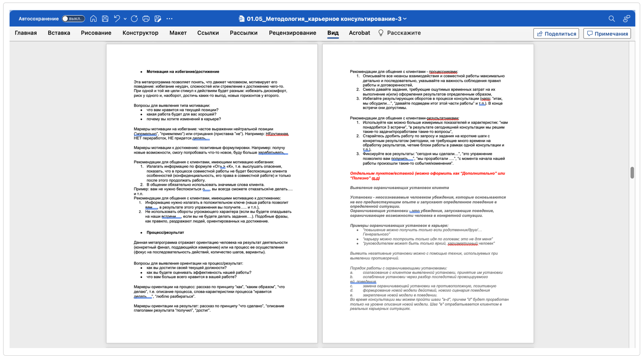
Task: Click the heading "Выявление ограничивающих установок клиента"
Action: point(399,188)
